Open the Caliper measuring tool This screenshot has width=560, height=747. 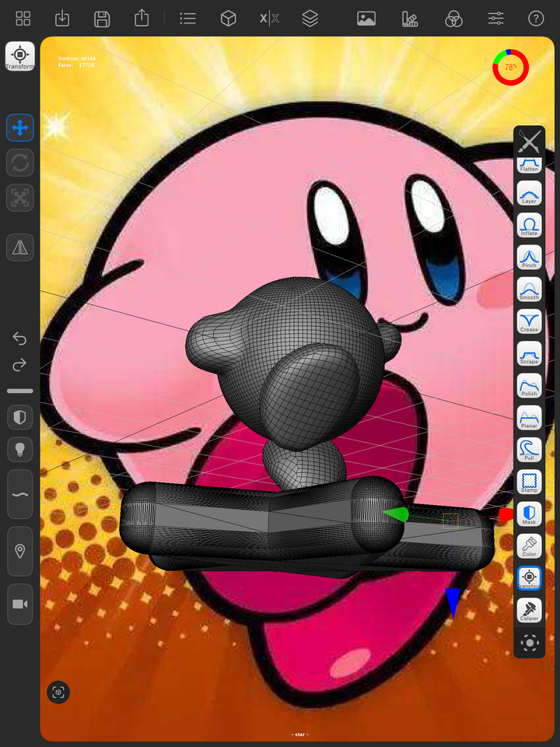tap(529, 610)
